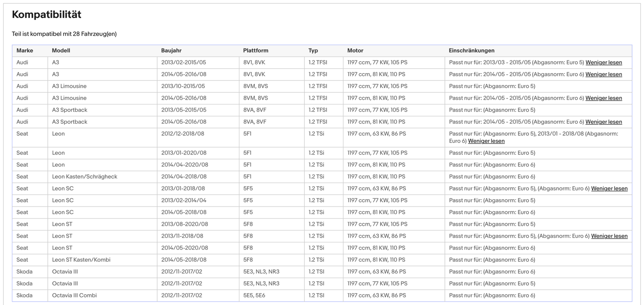Screen dimensions: 644x305
Task: Select the Motor column header
Action: click(x=355, y=51)
